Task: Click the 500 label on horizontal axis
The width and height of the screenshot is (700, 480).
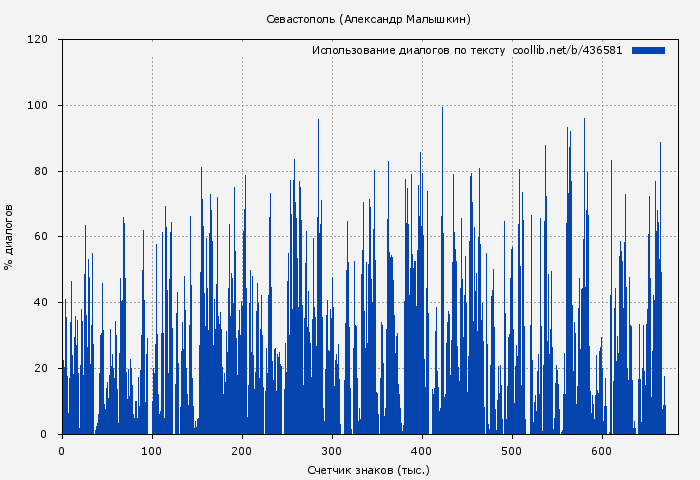Action: [x=512, y=451]
